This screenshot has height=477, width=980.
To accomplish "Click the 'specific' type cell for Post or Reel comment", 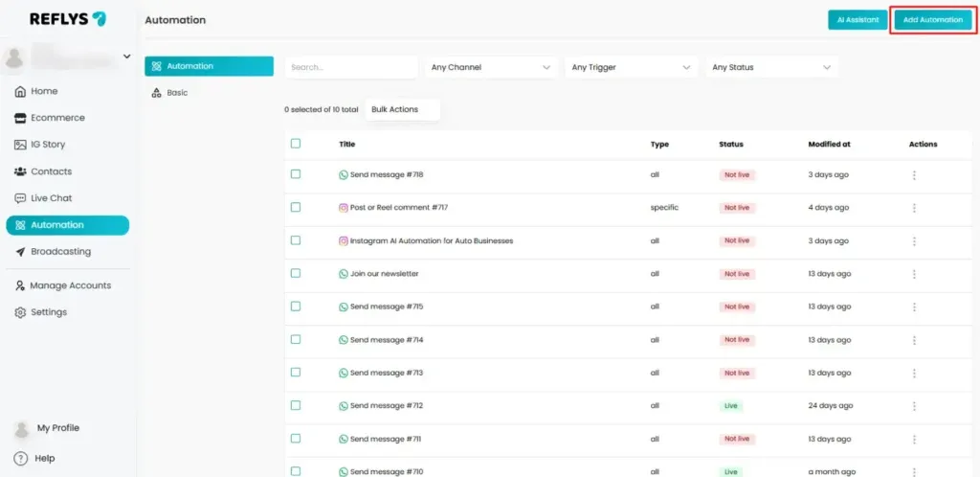I will point(664,208).
